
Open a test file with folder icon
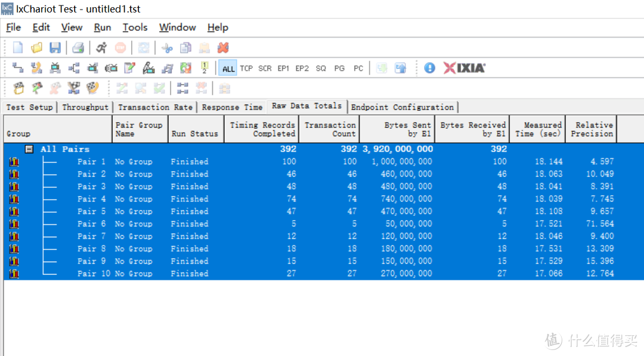(36, 48)
